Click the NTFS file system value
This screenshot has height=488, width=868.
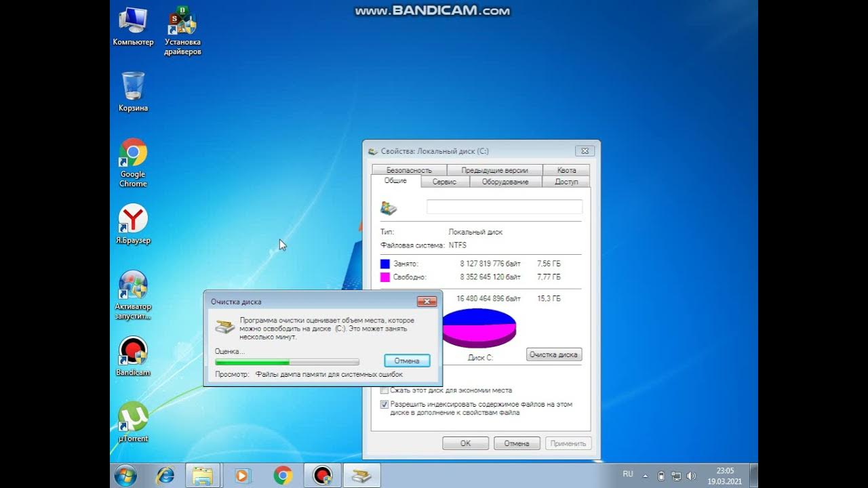coord(458,245)
